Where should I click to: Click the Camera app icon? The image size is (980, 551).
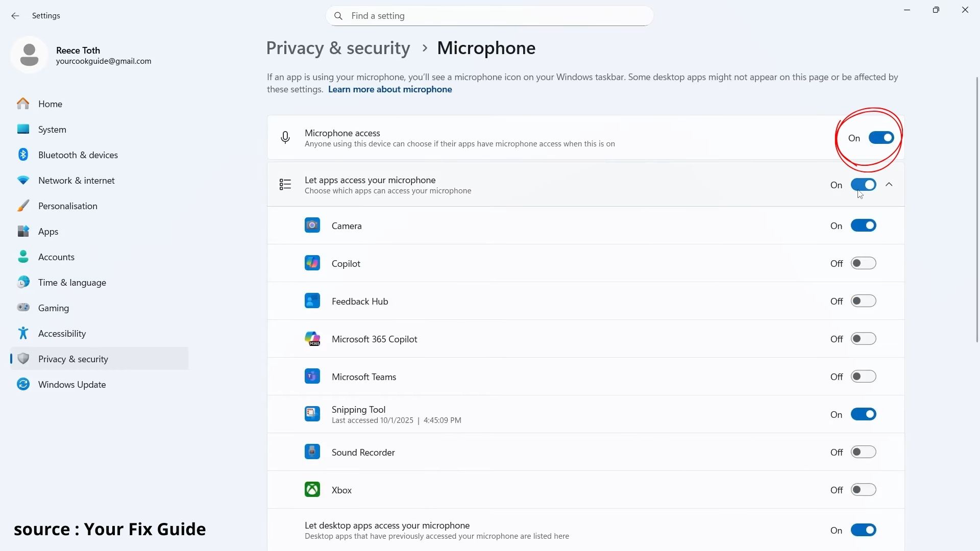pyautogui.click(x=312, y=226)
